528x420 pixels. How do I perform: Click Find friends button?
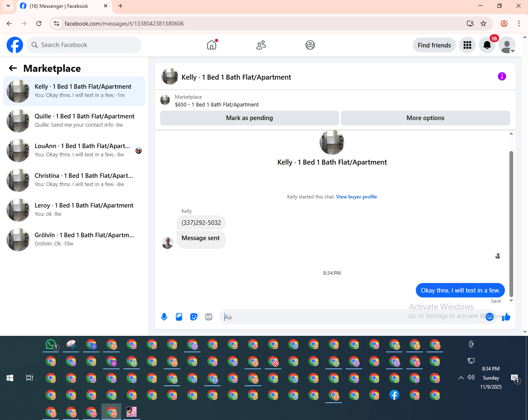tap(434, 45)
